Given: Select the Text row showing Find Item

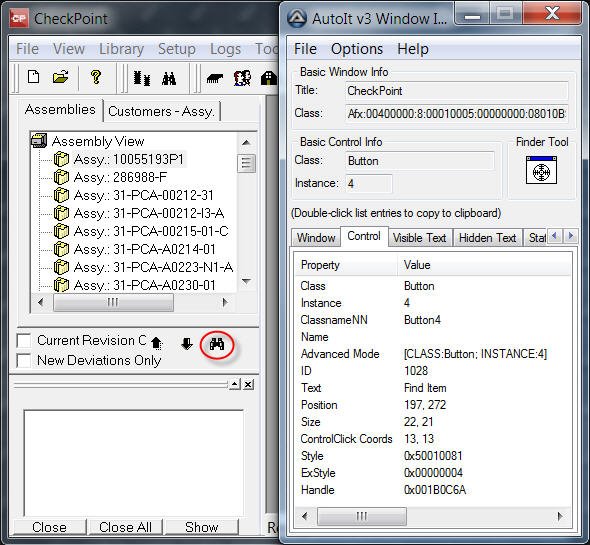Looking at the screenshot, I should pyautogui.click(x=433, y=388).
